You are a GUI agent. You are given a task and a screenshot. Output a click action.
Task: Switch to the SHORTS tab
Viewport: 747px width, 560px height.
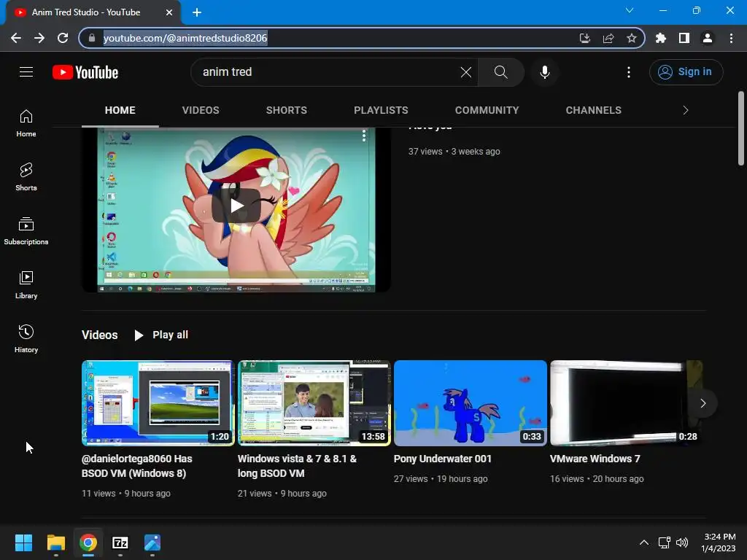click(x=286, y=110)
